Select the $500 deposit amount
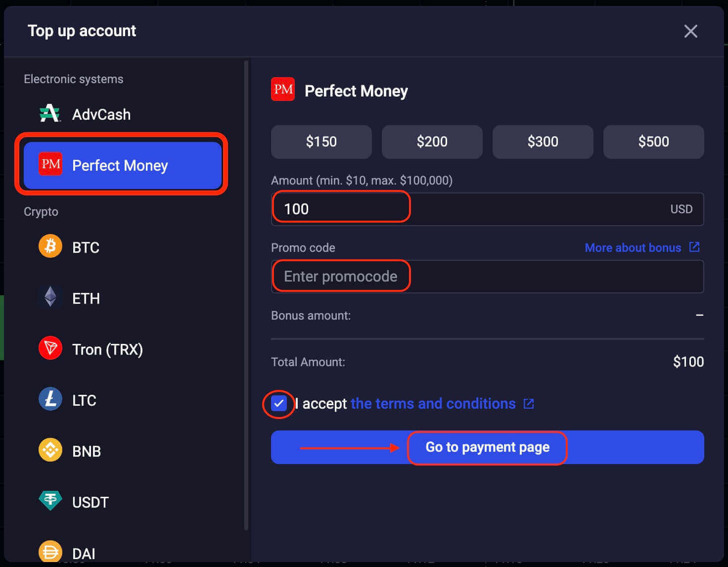The height and width of the screenshot is (567, 728). 653,142
